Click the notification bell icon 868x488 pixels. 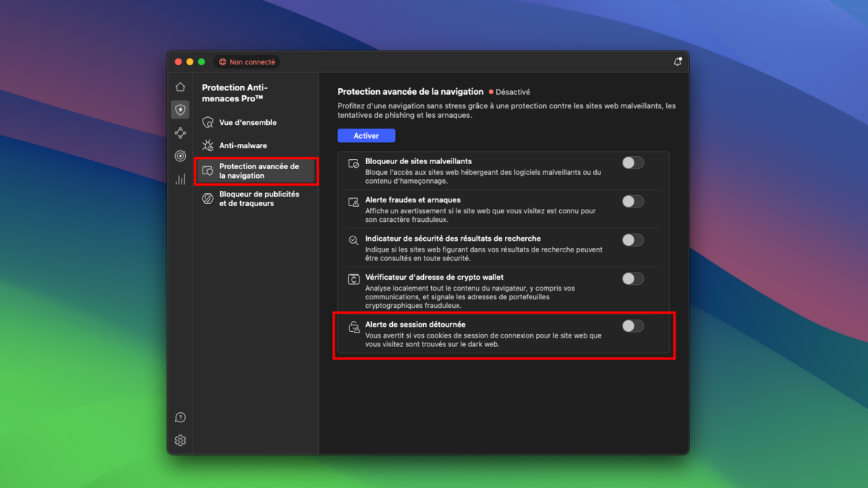pos(677,62)
